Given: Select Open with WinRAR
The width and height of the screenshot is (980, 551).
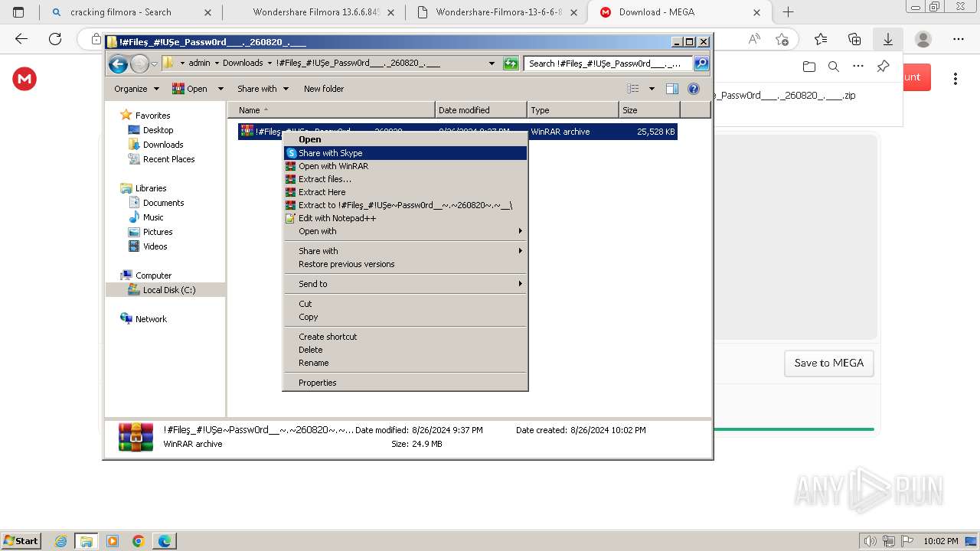Looking at the screenshot, I should [405, 166].
